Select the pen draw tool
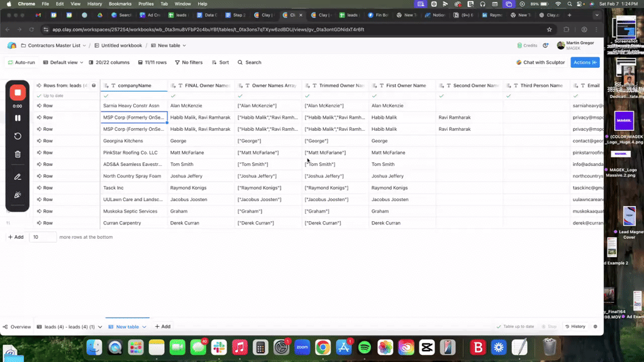Screen dimensions: 644x362 click(x=18, y=177)
